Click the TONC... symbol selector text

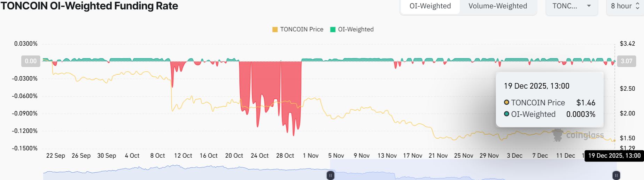point(565,6)
